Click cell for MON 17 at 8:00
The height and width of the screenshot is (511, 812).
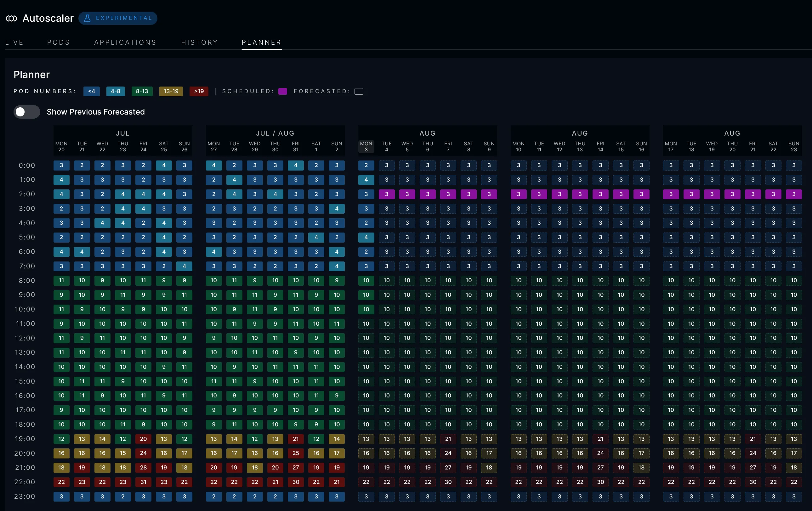point(671,280)
